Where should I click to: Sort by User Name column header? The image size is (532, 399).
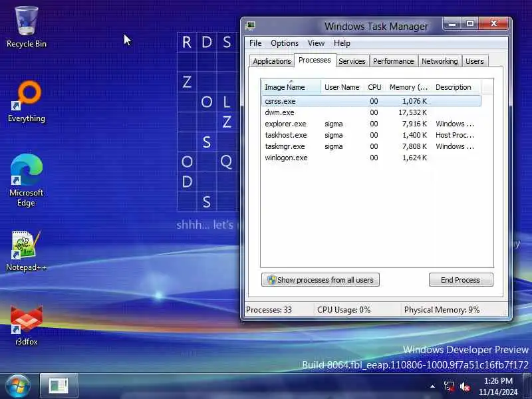[x=342, y=87]
